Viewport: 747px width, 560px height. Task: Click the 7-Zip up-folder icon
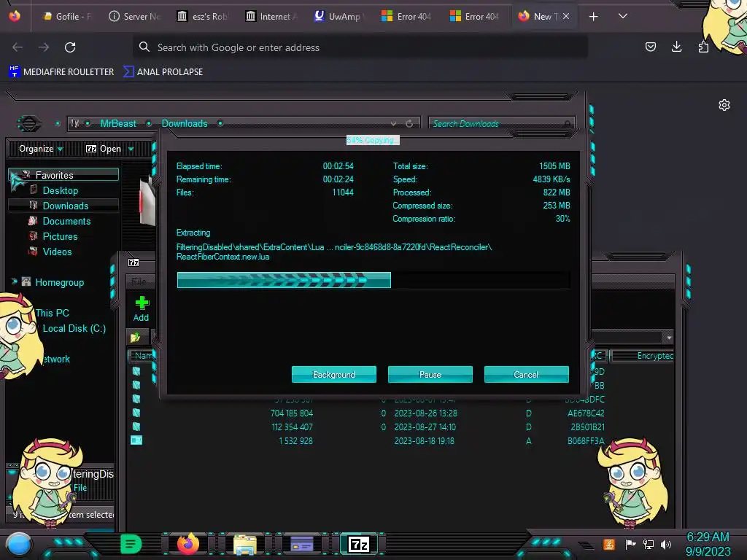point(135,337)
